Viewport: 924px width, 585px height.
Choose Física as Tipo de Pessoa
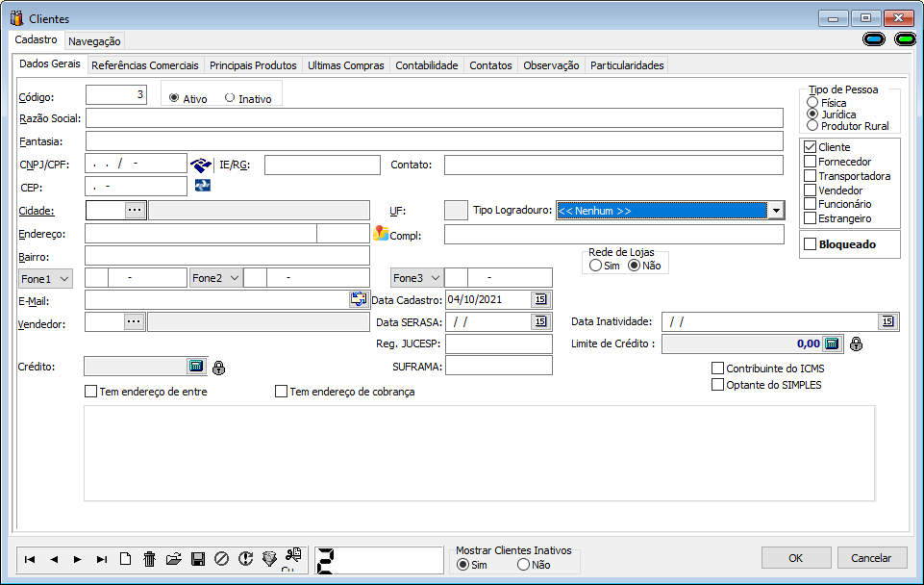coord(812,103)
